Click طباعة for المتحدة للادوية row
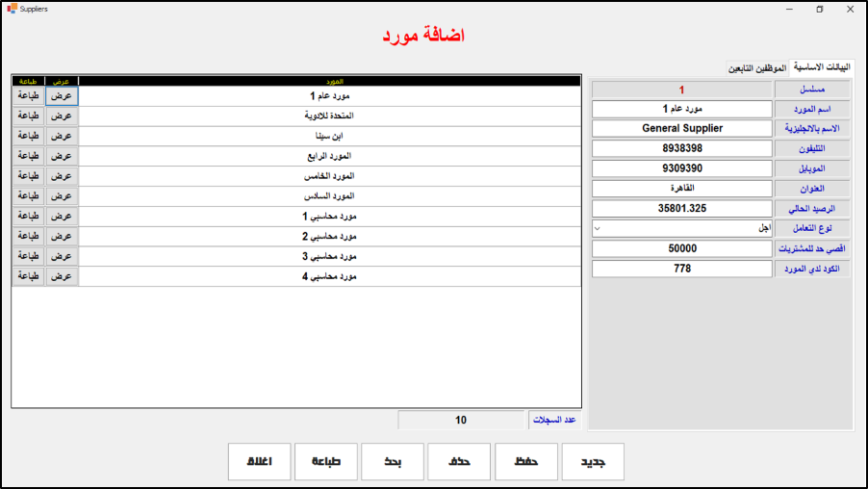Viewport: 868px width, 489px height. click(28, 116)
